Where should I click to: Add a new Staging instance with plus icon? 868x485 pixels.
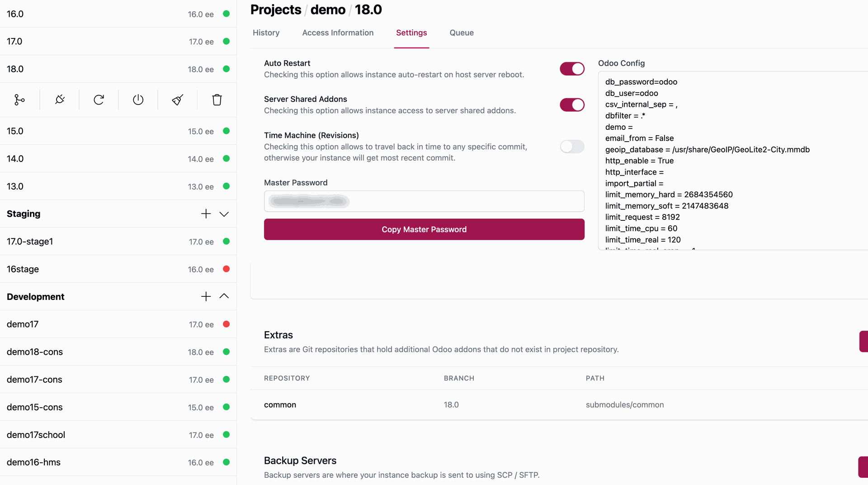[206, 214]
